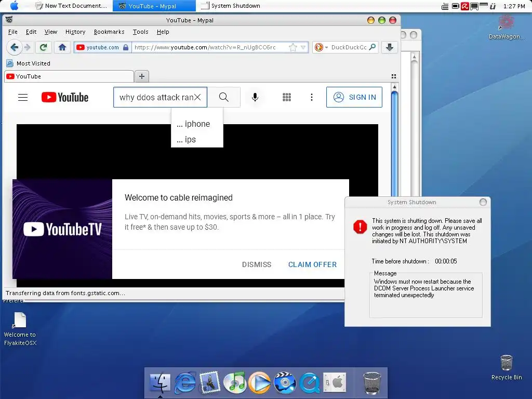Screen dimensions: 532x399
Task: Switch to System Shutdown taskbar item
Action: [x=231, y=6]
